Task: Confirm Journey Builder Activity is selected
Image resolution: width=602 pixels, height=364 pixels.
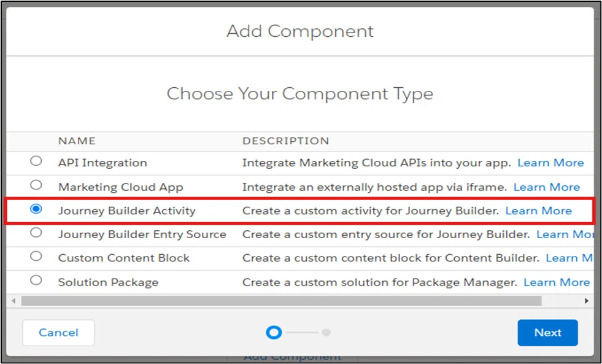Action: point(36,210)
